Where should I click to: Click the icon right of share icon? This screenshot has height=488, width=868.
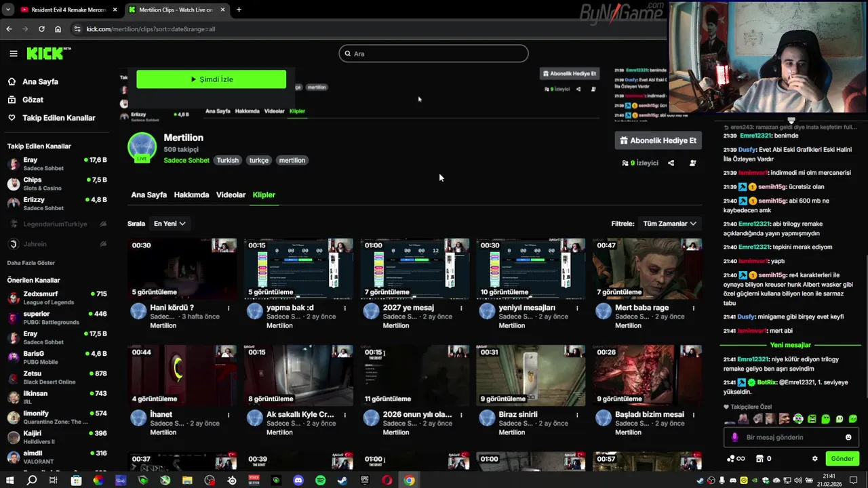point(692,163)
